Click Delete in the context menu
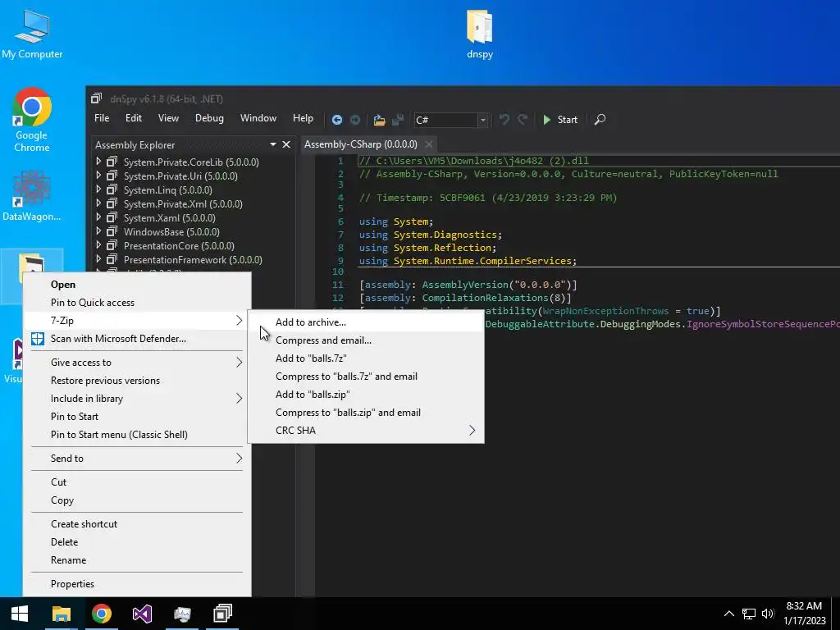 tap(137, 542)
